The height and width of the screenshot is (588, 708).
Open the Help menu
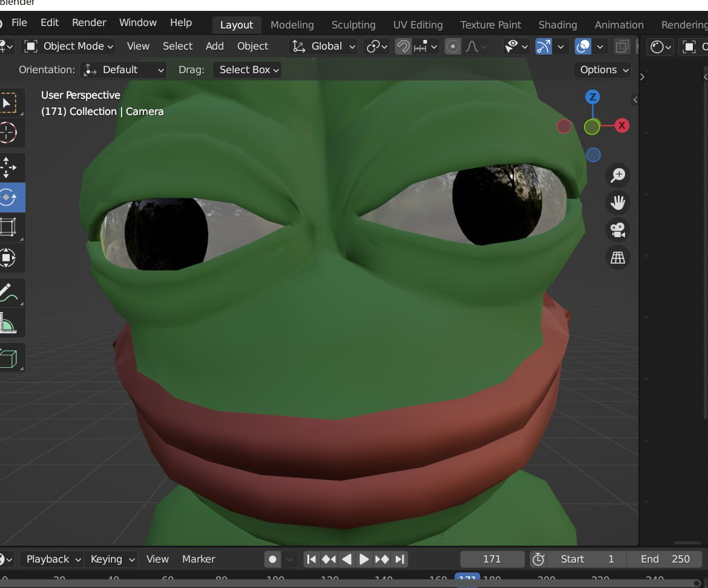click(180, 22)
